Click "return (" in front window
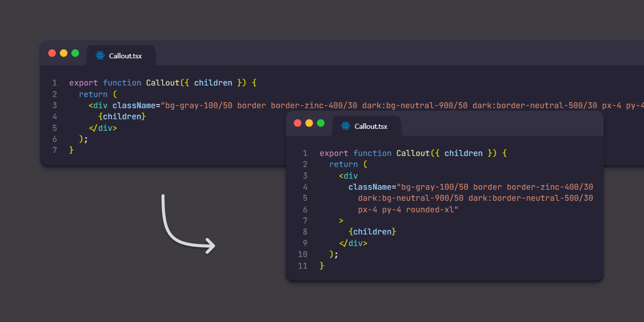Screen dimensions: 644x322 (x=348, y=165)
